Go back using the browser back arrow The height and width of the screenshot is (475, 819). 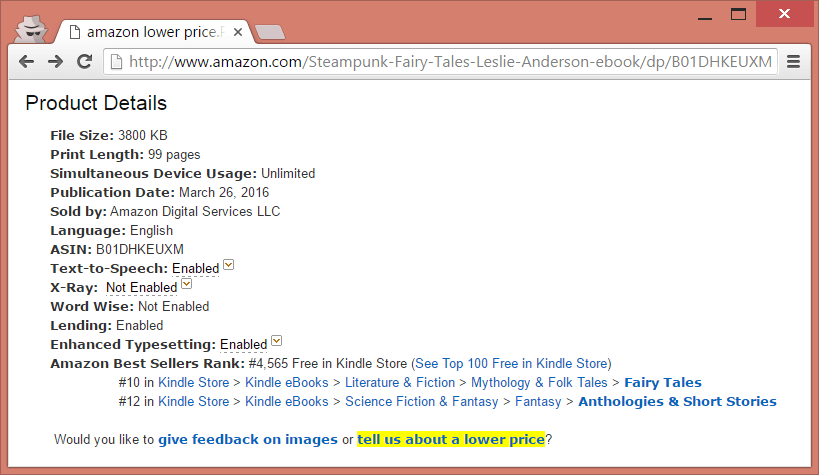(x=26, y=62)
